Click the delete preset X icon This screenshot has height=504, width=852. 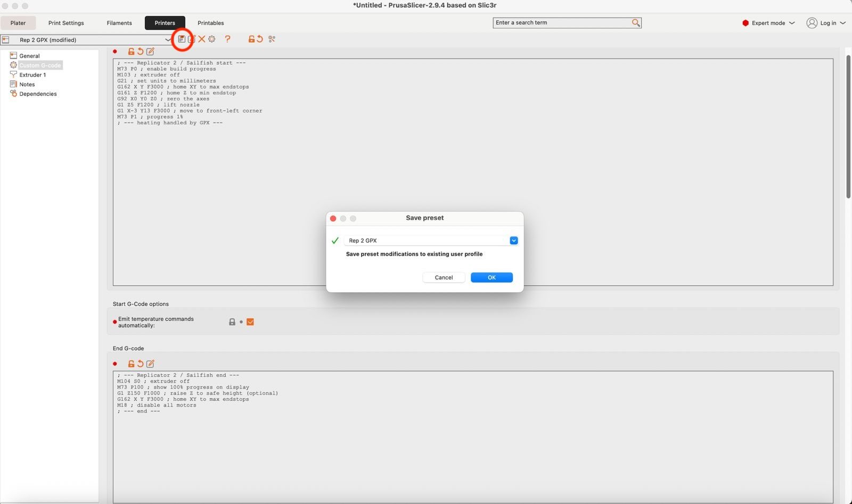202,39
